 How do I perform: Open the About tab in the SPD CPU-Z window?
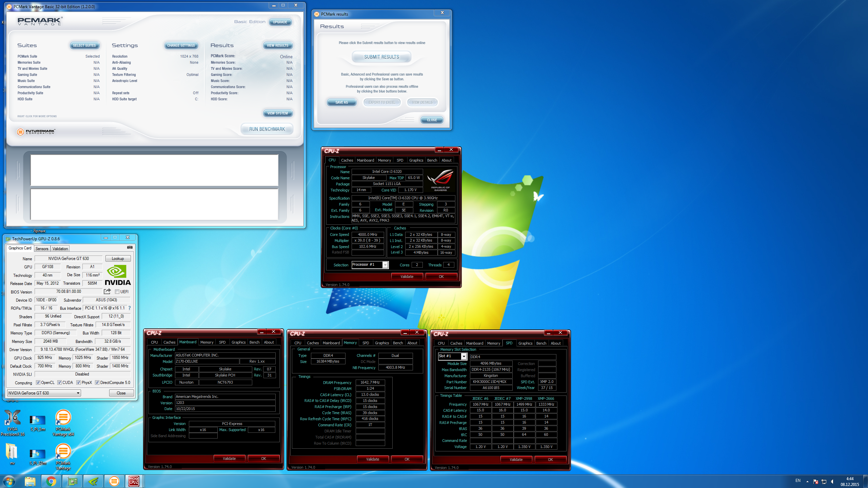(x=555, y=343)
